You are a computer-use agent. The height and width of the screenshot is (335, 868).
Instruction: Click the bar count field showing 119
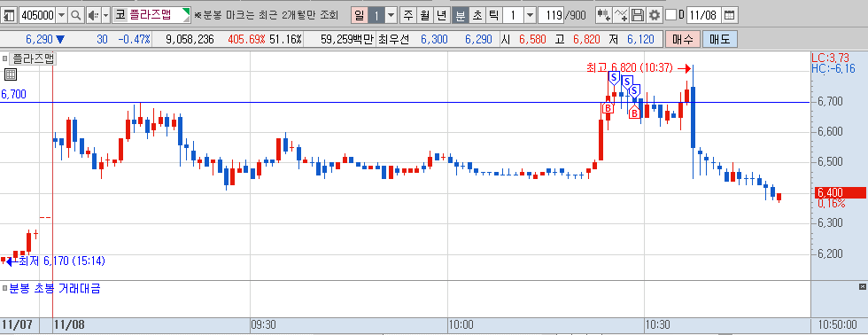click(x=551, y=15)
